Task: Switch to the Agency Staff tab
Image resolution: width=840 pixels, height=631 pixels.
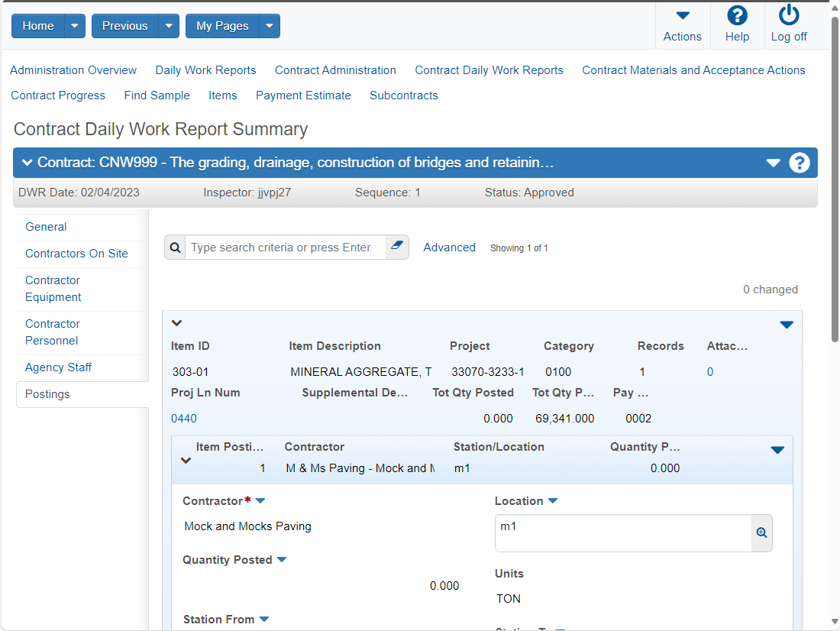Action: (58, 367)
